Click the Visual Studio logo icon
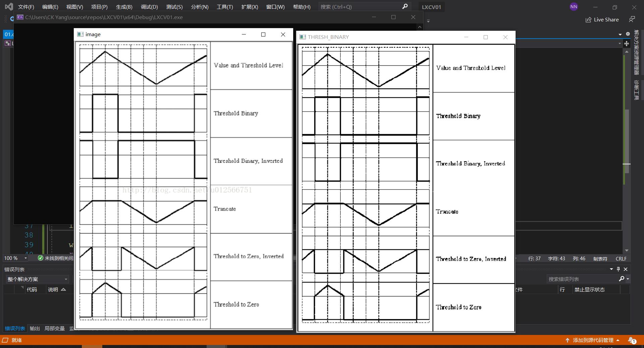This screenshot has width=644, height=348. (9, 7)
